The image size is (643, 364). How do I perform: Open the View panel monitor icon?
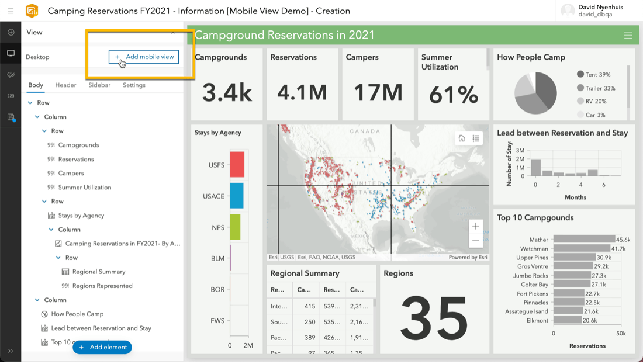tap(11, 53)
